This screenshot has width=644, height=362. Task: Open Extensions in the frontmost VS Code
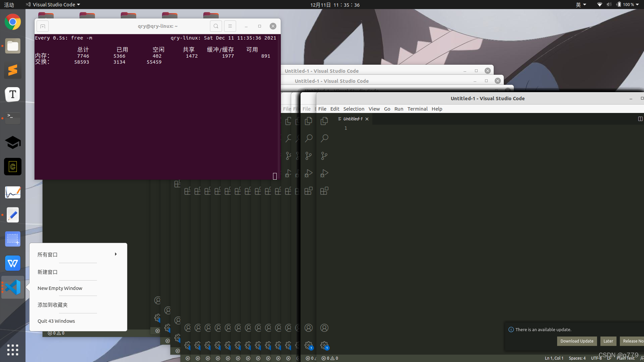tap(324, 191)
